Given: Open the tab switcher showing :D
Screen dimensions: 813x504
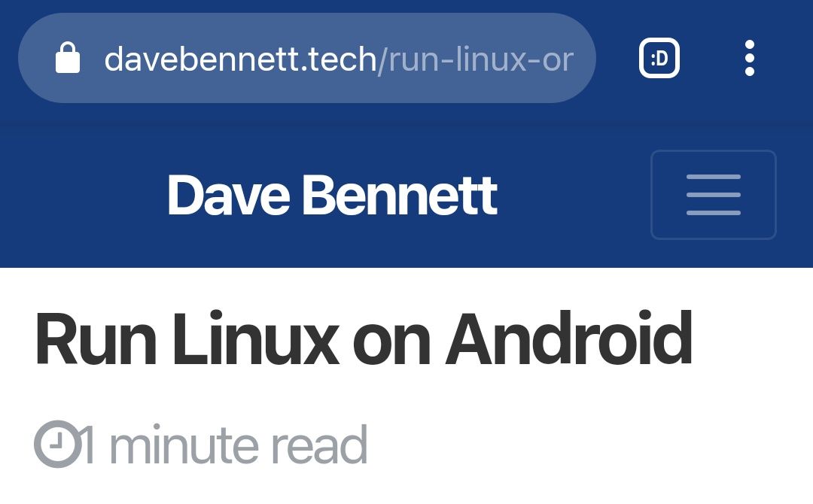Looking at the screenshot, I should (x=659, y=58).
